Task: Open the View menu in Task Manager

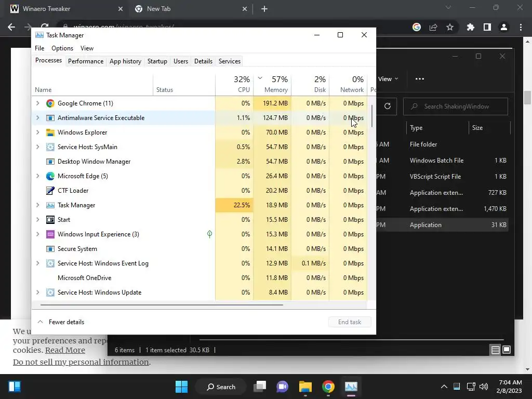Action: (x=87, y=48)
